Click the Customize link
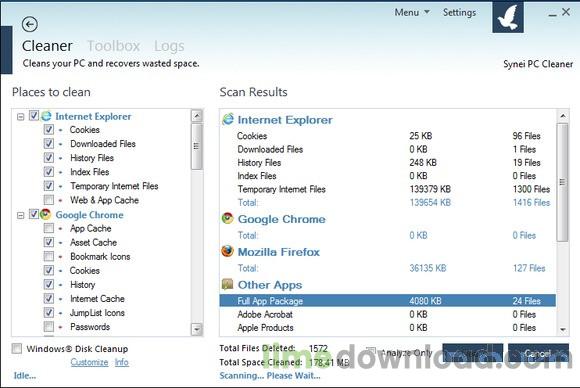The image size is (580, 388). pyautogui.click(x=89, y=362)
